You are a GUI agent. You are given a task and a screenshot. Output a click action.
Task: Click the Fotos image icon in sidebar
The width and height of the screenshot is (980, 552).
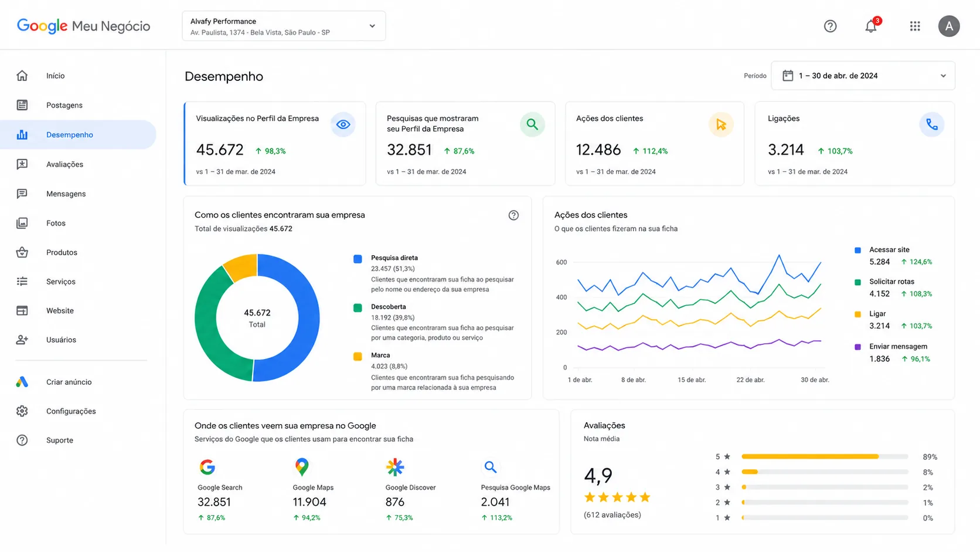22,223
